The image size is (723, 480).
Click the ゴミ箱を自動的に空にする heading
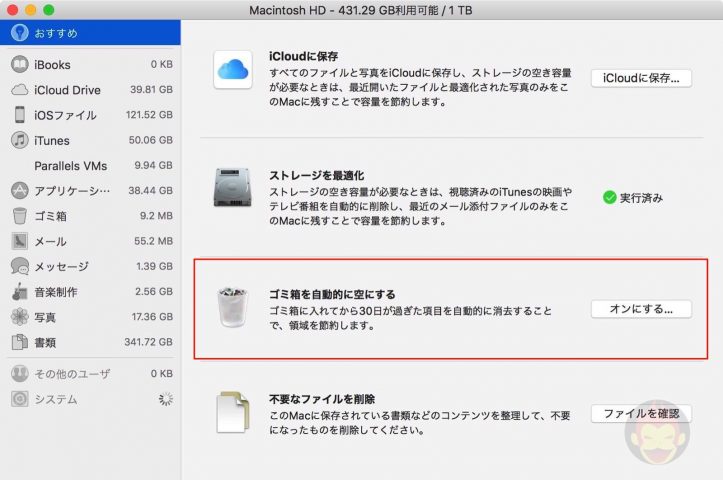pos(332,294)
